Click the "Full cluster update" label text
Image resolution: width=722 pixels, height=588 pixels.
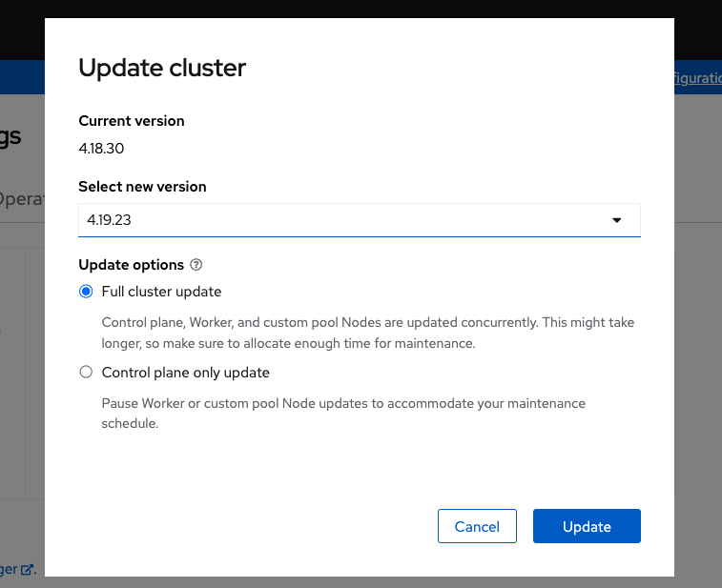pyautogui.click(x=161, y=292)
